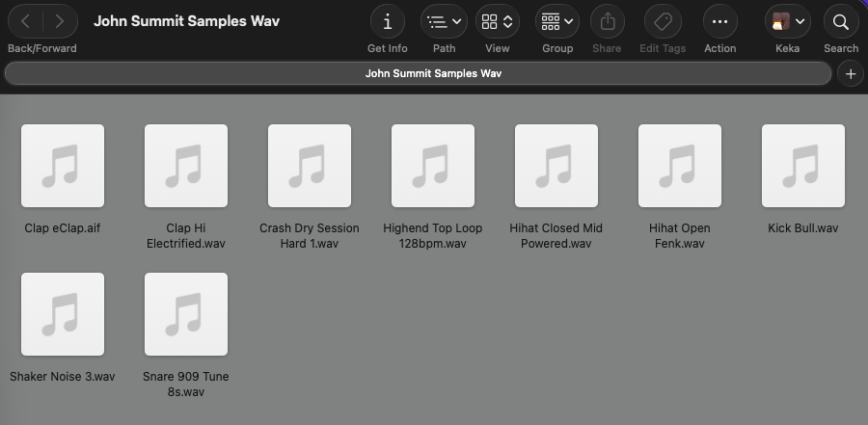This screenshot has height=425, width=868.
Task: Select Hihat Open Fenk.wav icon
Action: click(x=680, y=166)
